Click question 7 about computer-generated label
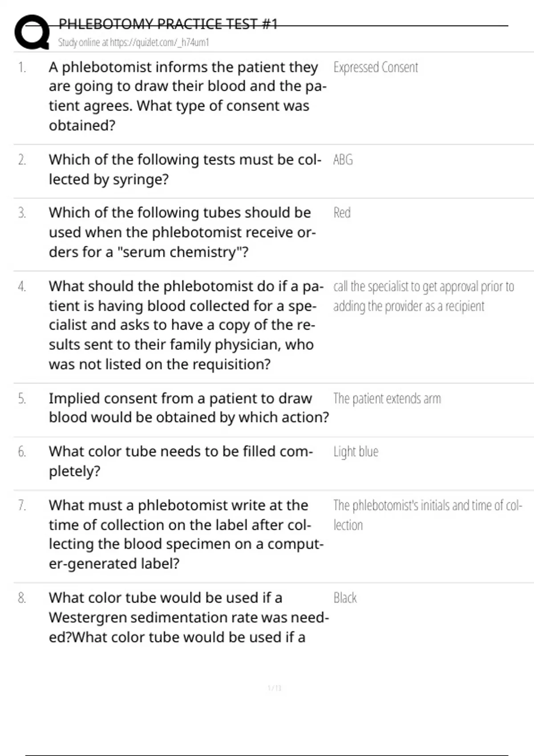The image size is (534, 756). click(x=186, y=534)
